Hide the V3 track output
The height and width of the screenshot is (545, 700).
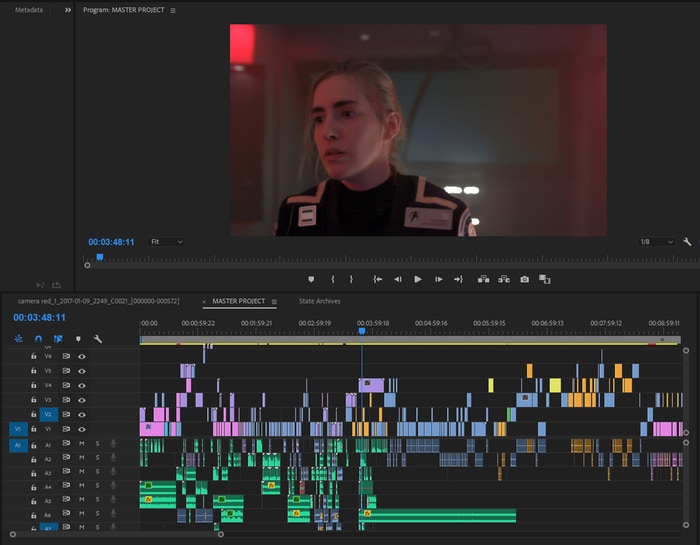[82, 400]
